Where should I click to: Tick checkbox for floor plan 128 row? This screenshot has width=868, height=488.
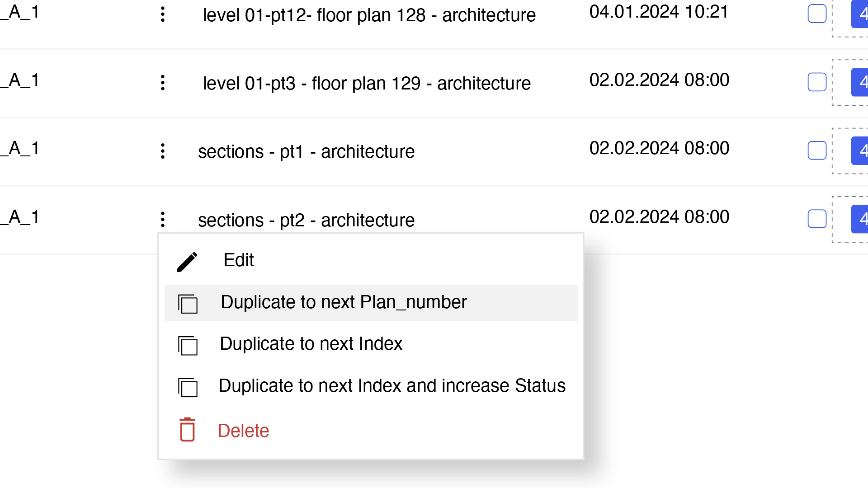pos(817,14)
